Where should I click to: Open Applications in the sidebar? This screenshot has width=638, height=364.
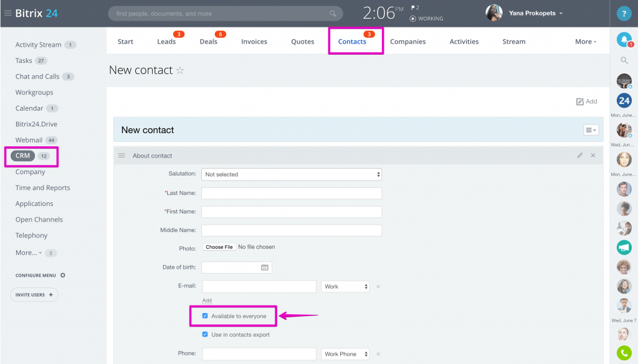(x=34, y=203)
